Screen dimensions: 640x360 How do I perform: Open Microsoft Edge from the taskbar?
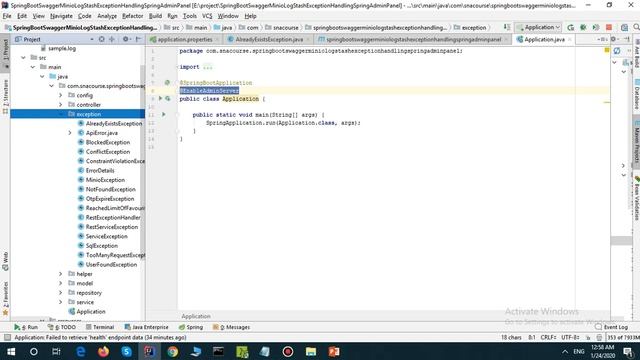80,351
